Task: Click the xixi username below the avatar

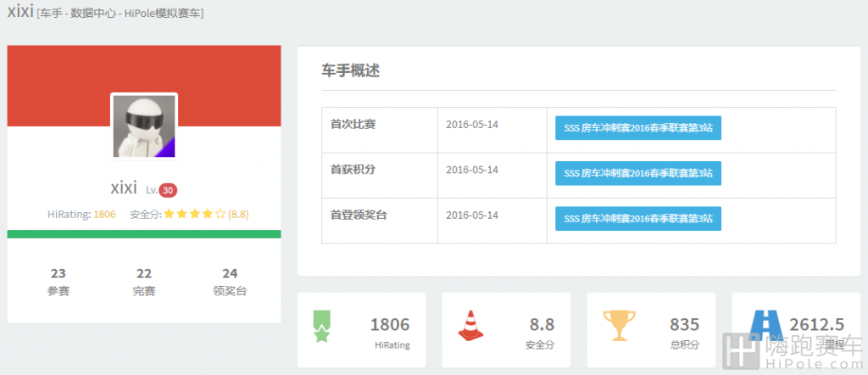Action: coord(124,188)
